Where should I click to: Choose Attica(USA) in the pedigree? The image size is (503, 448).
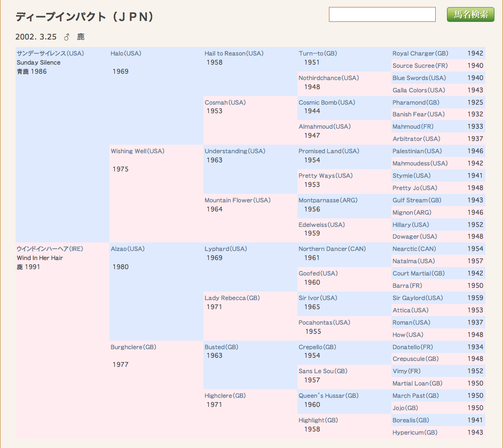coord(410,310)
